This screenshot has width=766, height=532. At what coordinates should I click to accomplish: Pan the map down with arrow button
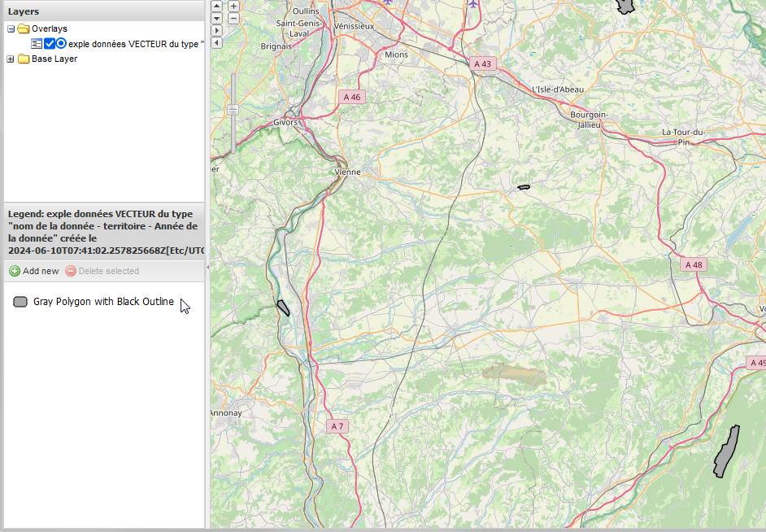(x=216, y=18)
